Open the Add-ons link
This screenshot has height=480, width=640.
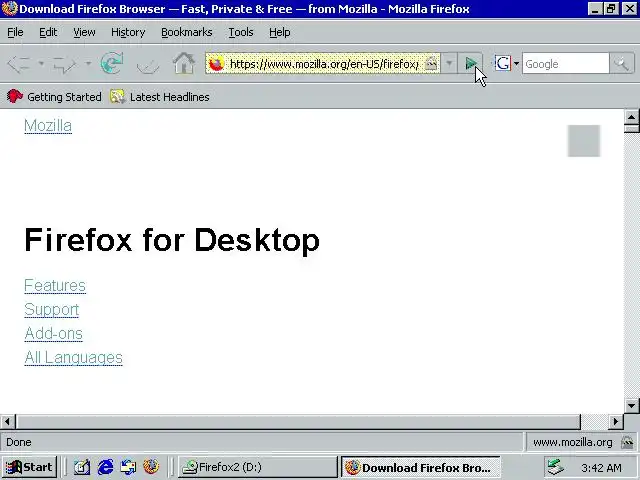(53, 333)
